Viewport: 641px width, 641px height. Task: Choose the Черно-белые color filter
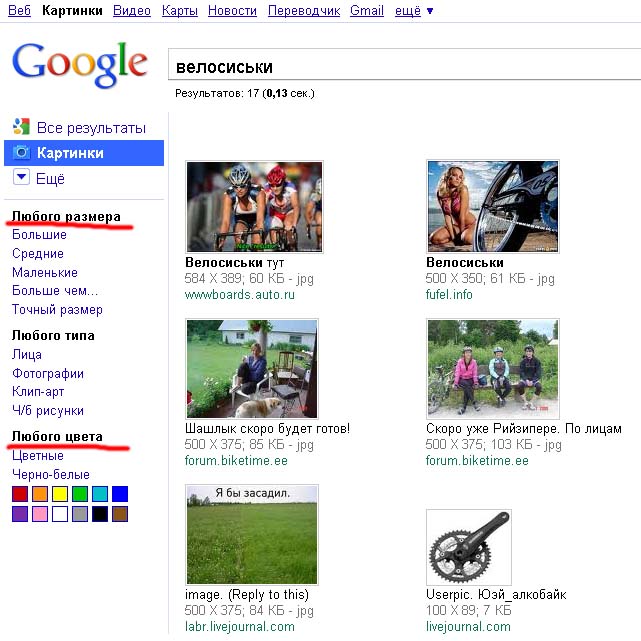click(51, 474)
